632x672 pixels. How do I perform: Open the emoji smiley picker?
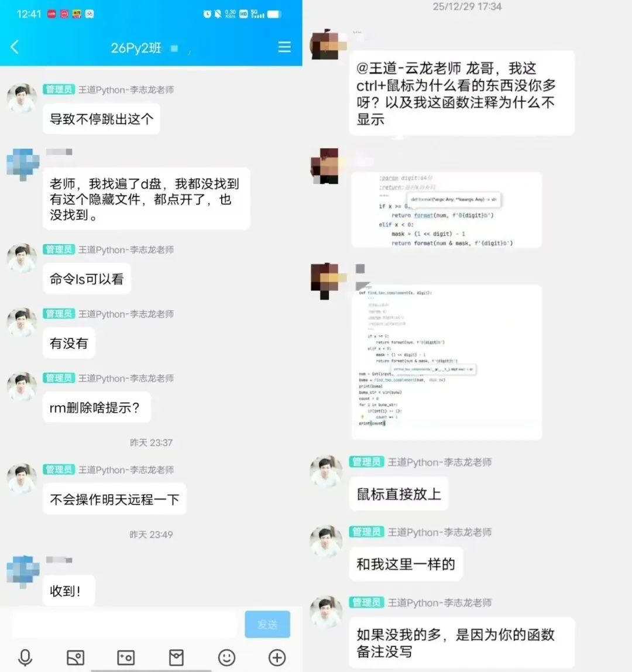point(226,657)
